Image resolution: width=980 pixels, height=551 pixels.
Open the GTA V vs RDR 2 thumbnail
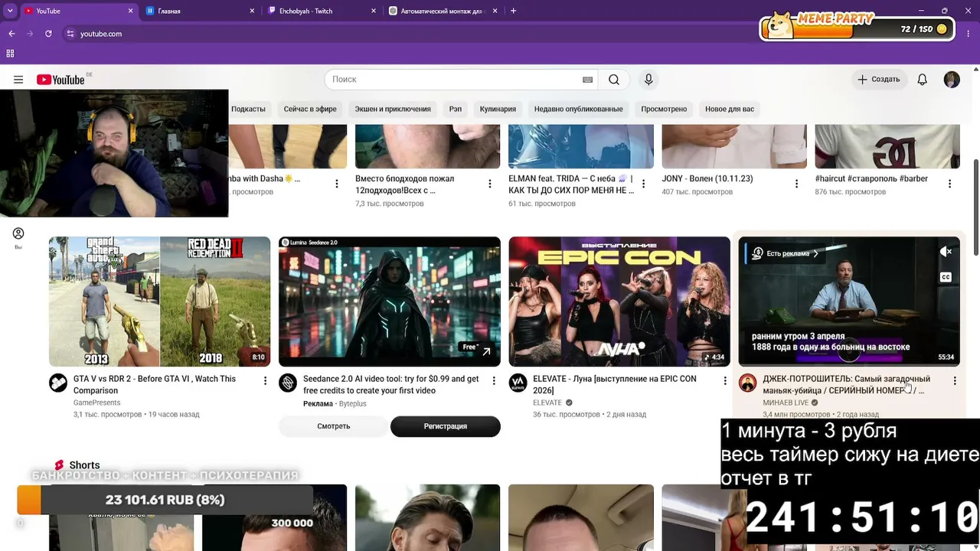click(159, 302)
